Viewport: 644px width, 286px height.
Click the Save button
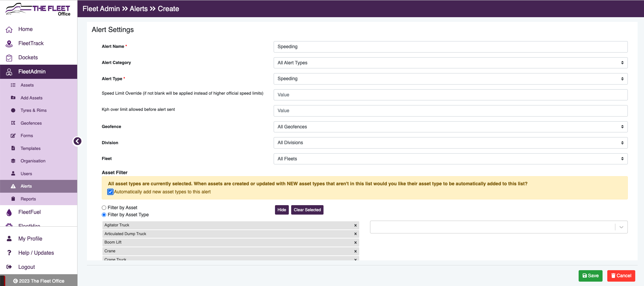pos(590,276)
